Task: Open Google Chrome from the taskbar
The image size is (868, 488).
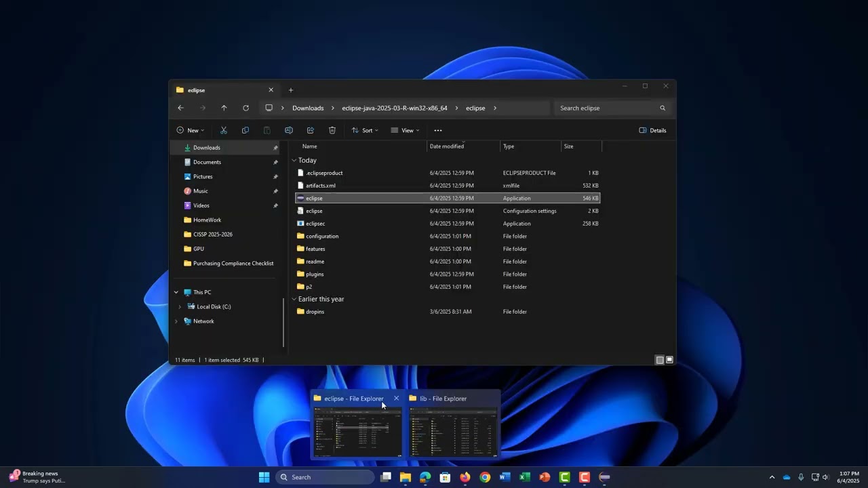Action: coord(485,477)
